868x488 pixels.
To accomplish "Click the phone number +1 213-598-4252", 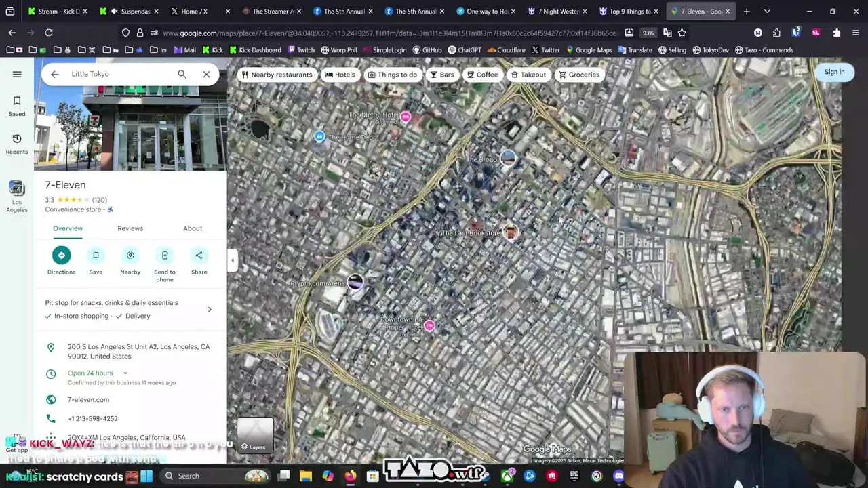I will pyautogui.click(x=92, y=419).
